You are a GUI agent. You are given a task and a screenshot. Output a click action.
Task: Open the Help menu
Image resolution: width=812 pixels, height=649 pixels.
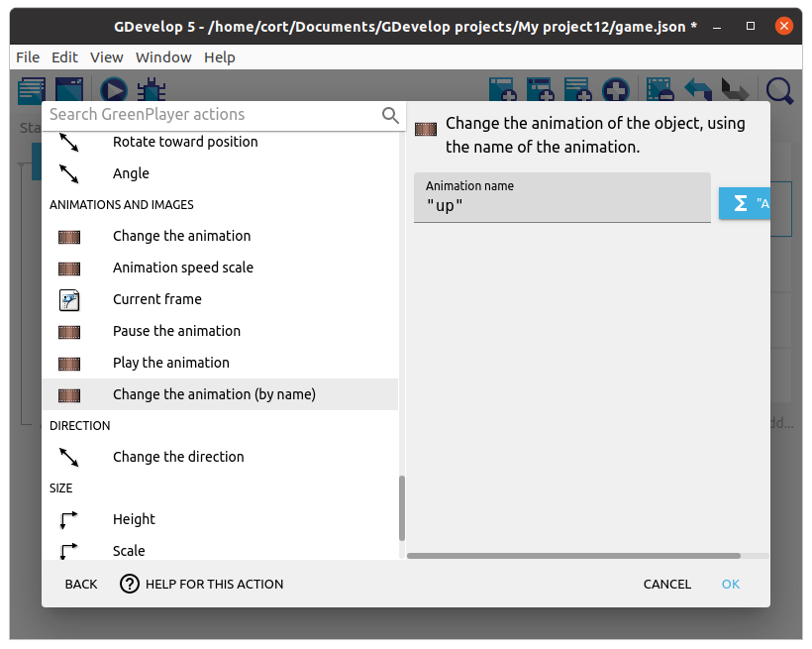220,57
